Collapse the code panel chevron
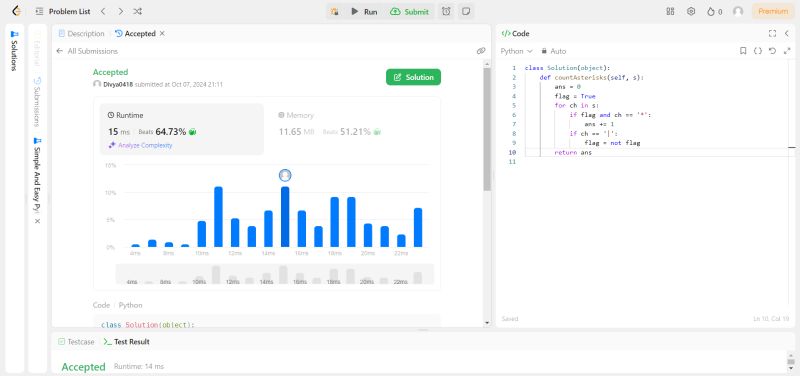800x376 pixels. click(786, 34)
